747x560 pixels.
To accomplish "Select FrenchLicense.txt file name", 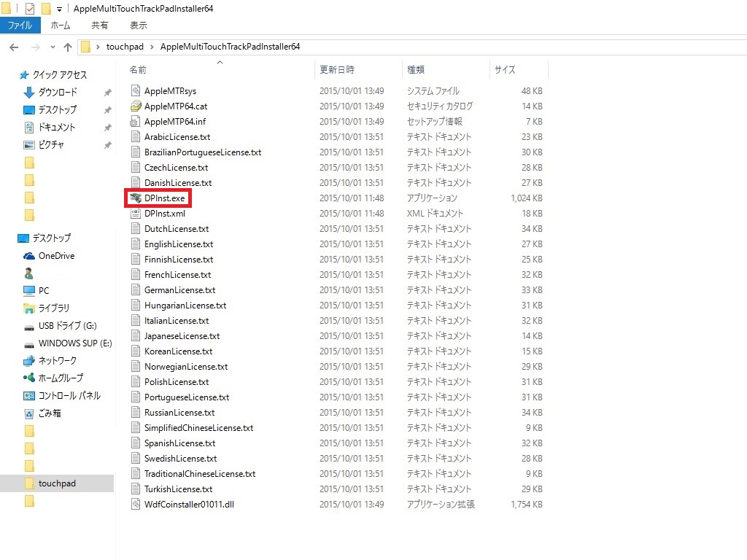I will point(178,275).
